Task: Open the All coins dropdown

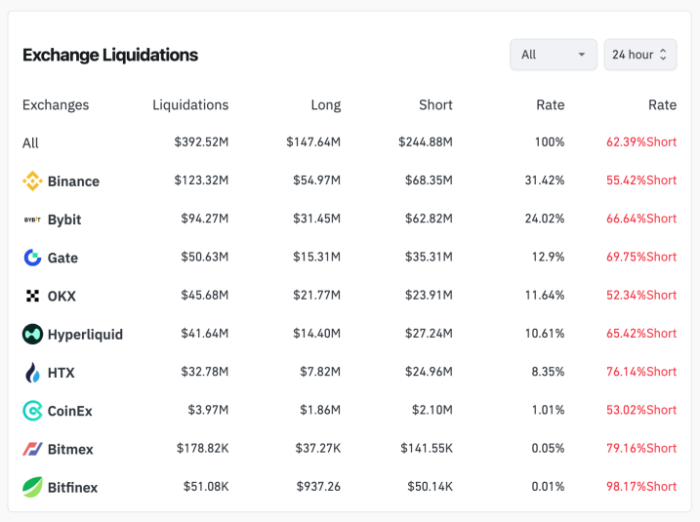Action: 553,54
